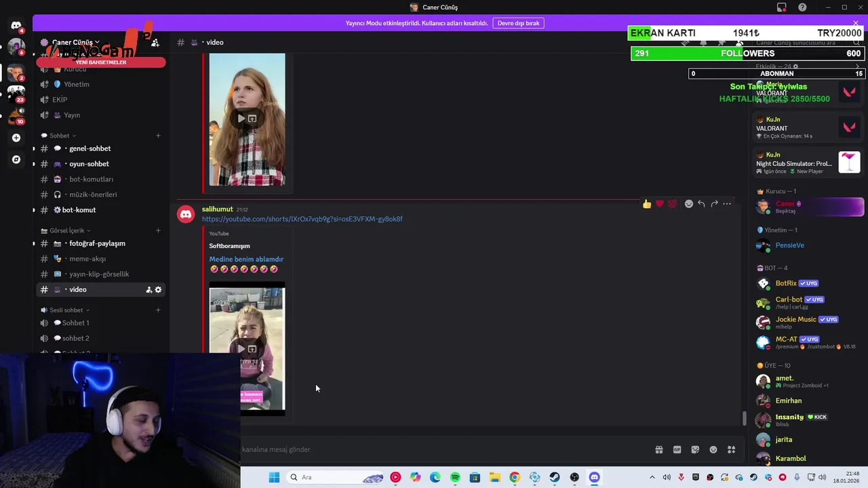
Task: Open Windows taskbar search box
Action: pos(336,477)
